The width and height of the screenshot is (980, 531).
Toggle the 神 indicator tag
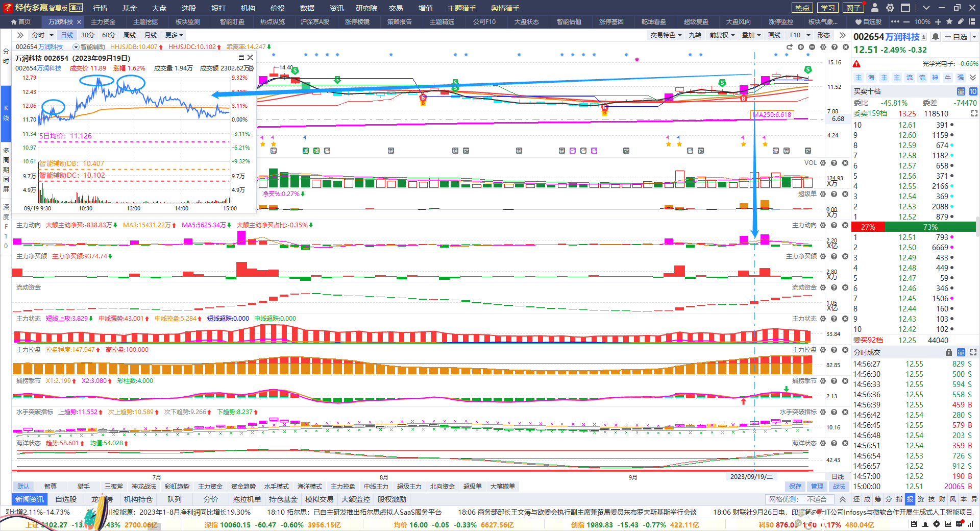(935, 78)
